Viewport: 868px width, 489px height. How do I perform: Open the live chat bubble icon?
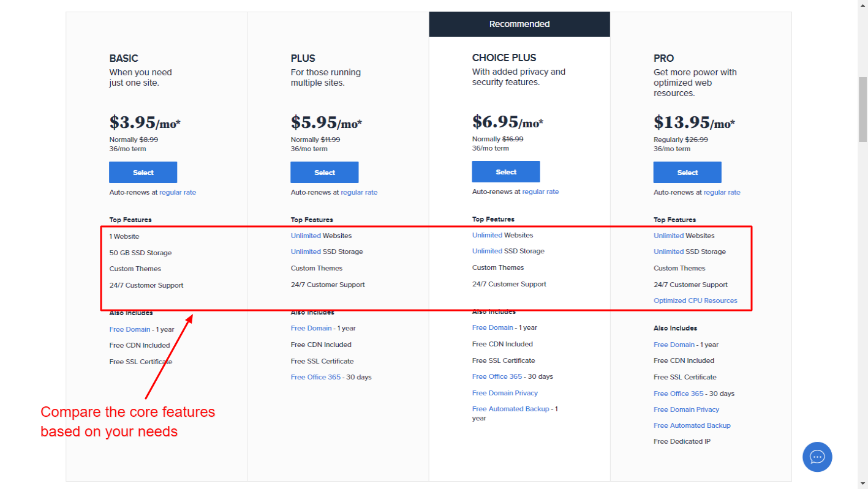tap(817, 457)
